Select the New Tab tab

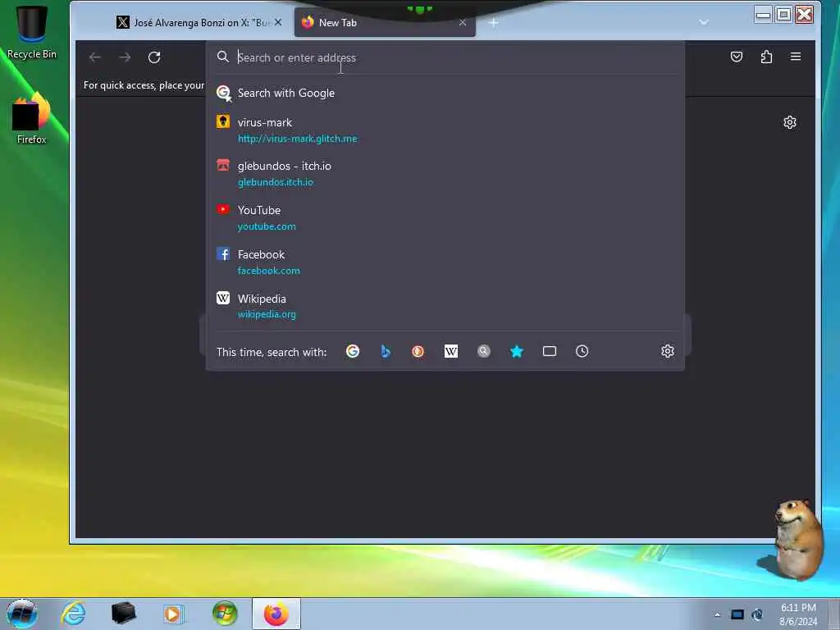(385, 22)
